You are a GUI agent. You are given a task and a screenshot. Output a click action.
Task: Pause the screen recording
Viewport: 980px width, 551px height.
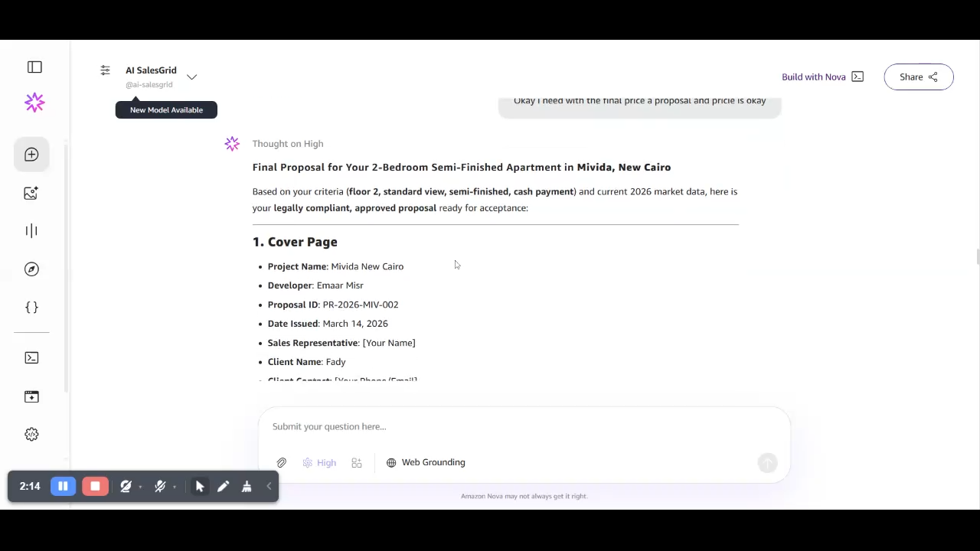pyautogui.click(x=63, y=486)
